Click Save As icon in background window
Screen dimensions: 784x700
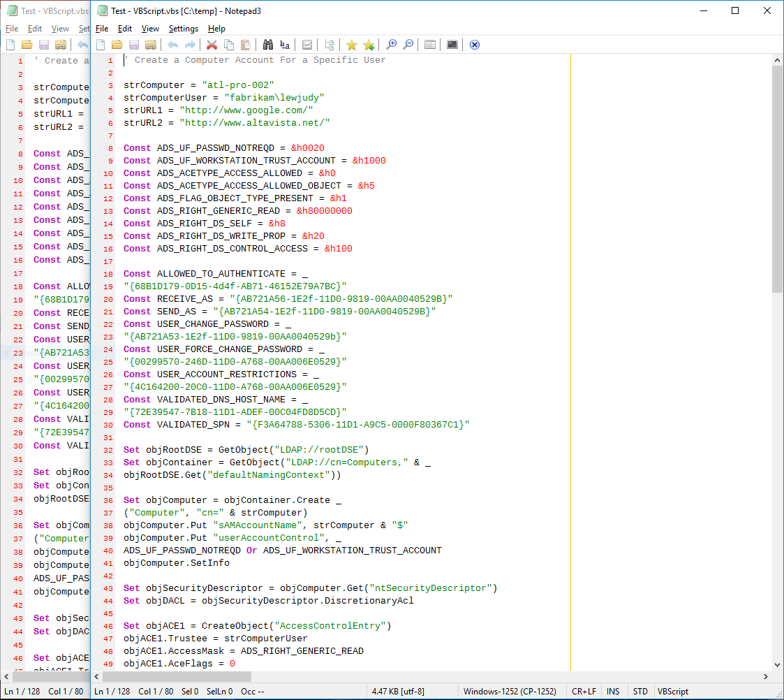pos(61,45)
